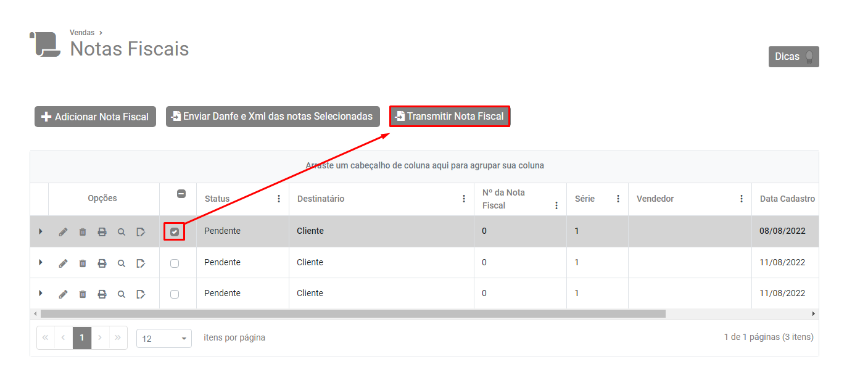Click the document-arrow icon on the 08/08/2022 row
Screen dimensions: 868x372
pyautogui.click(x=141, y=232)
